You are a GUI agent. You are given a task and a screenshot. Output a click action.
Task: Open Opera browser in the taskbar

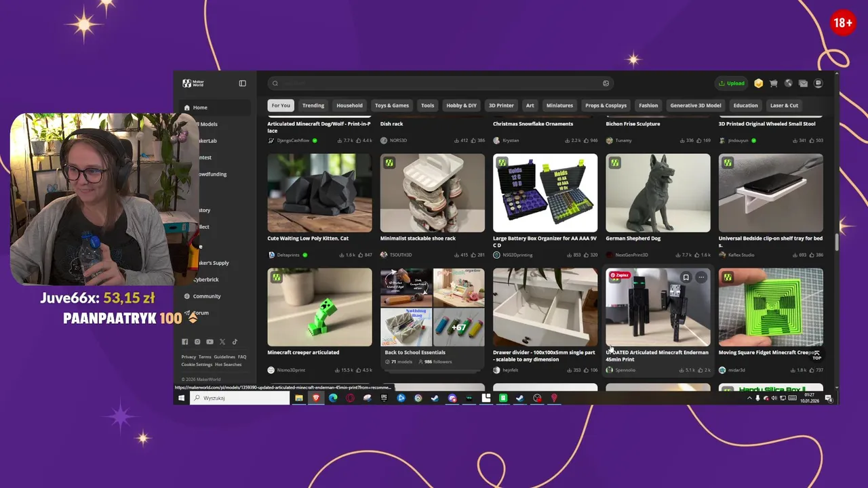click(350, 398)
